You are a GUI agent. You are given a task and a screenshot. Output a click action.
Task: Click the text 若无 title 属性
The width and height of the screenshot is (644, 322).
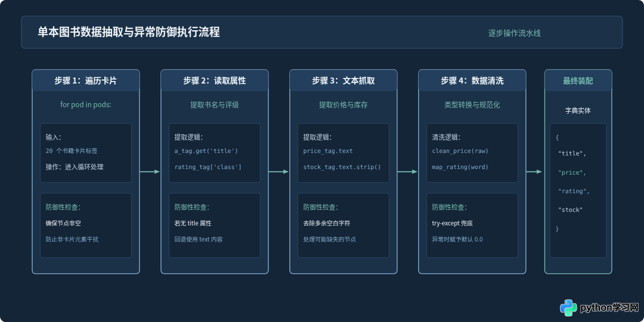coord(193,223)
